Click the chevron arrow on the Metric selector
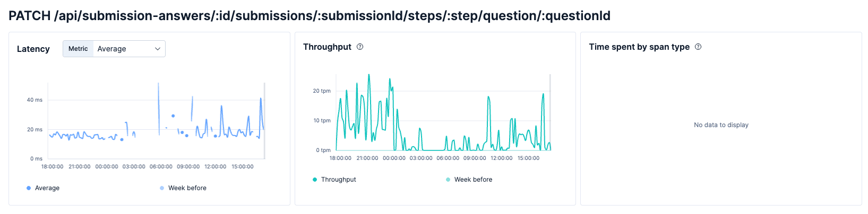The height and width of the screenshot is (214, 868). [158, 49]
